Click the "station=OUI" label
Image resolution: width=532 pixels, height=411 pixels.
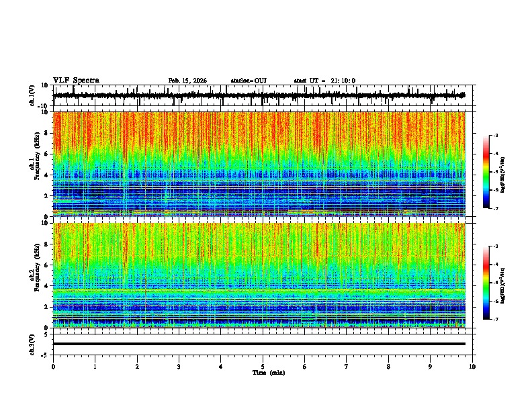[249, 81]
